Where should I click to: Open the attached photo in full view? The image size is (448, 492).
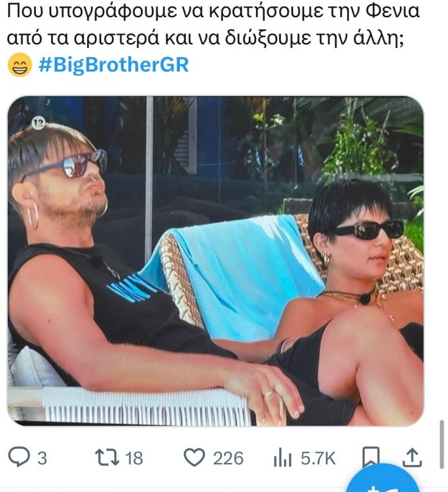pyautogui.click(x=216, y=261)
